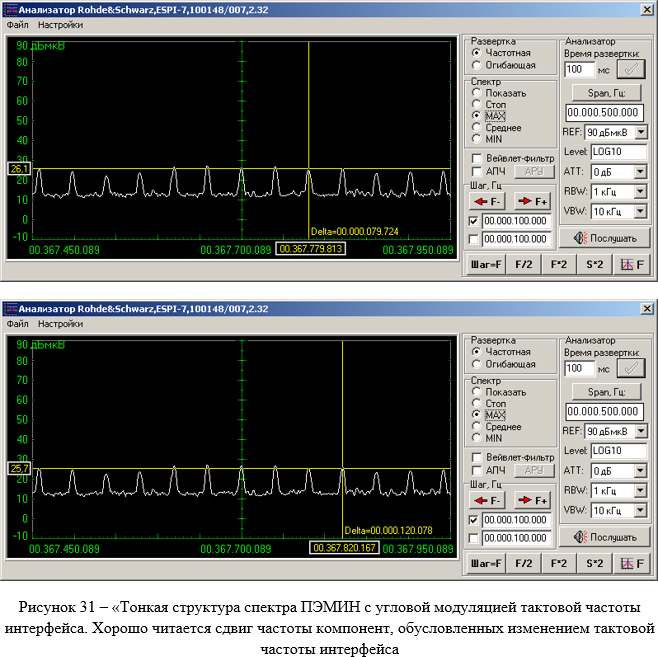Open Файл menu in bottom analyzer window
Image resolution: width=658 pixels, height=657 pixels.
pyautogui.click(x=17, y=324)
